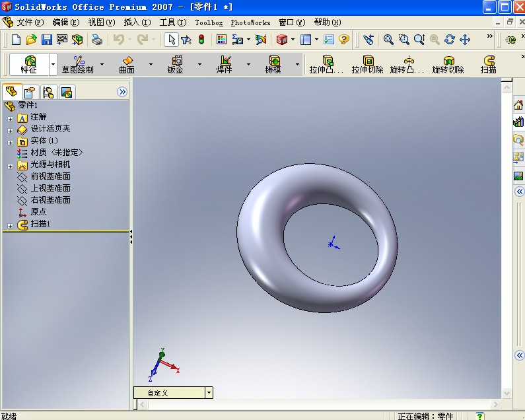Undo the last action
This screenshot has height=420, width=525.
click(119, 40)
